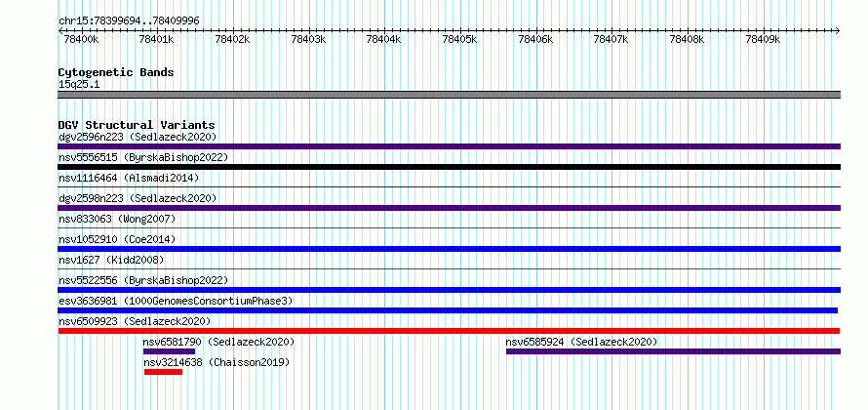Click the purple bar under nsv6585924
This screenshot has width=868, height=410.
(673, 351)
